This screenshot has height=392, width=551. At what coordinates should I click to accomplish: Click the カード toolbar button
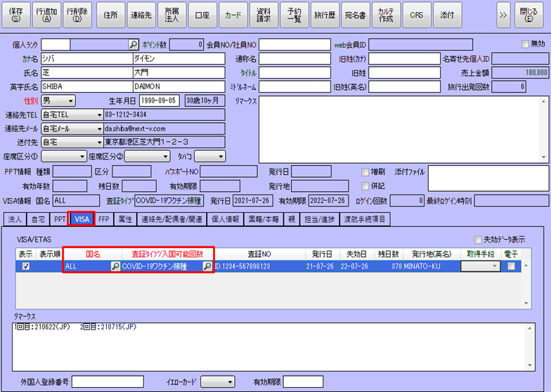(233, 15)
